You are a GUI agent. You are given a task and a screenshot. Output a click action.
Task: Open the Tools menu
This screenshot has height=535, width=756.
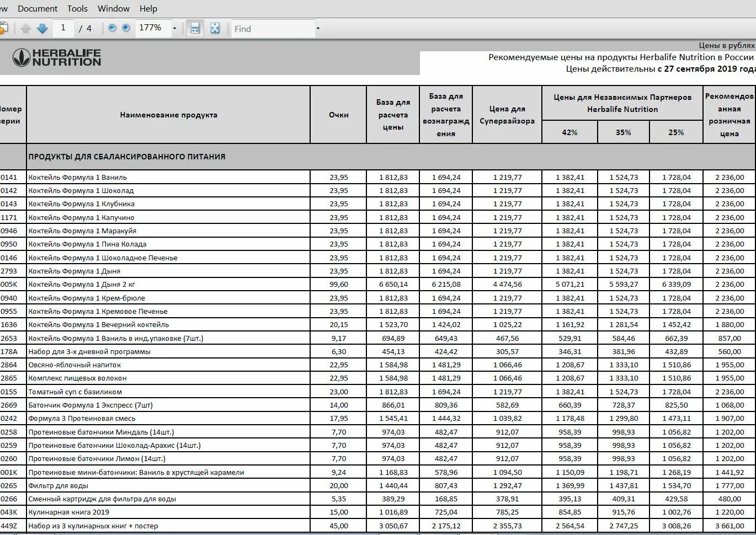(x=77, y=8)
